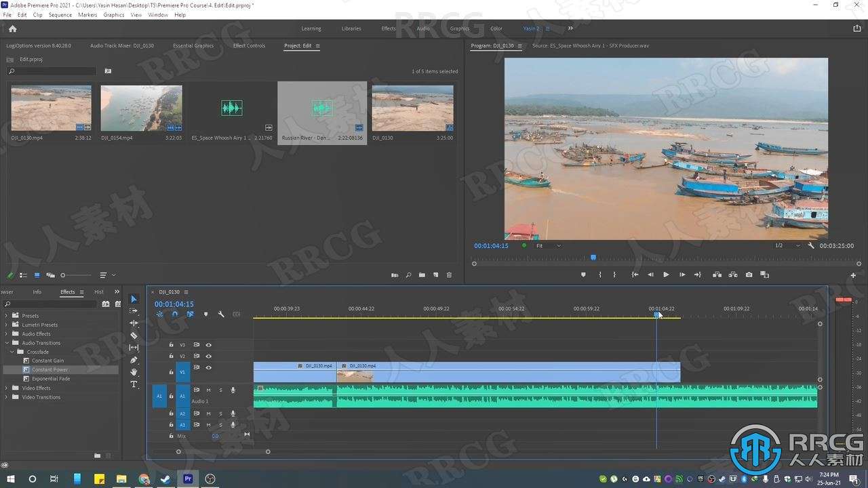
Task: Click the Find magnifier icon in Project panel
Action: [408, 275]
